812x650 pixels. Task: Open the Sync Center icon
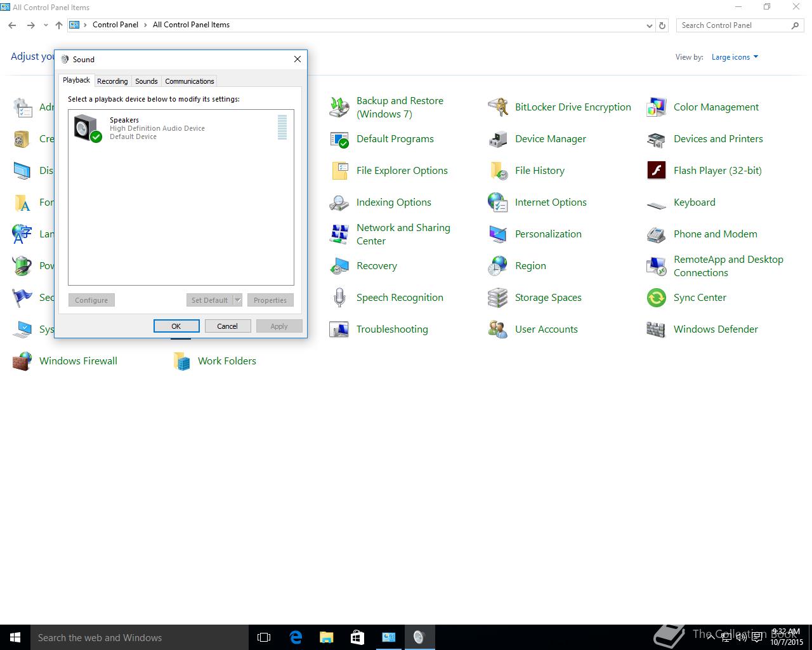657,298
